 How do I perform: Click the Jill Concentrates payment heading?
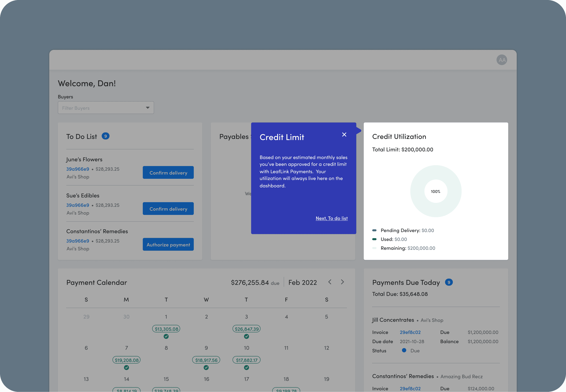pyautogui.click(x=393, y=320)
